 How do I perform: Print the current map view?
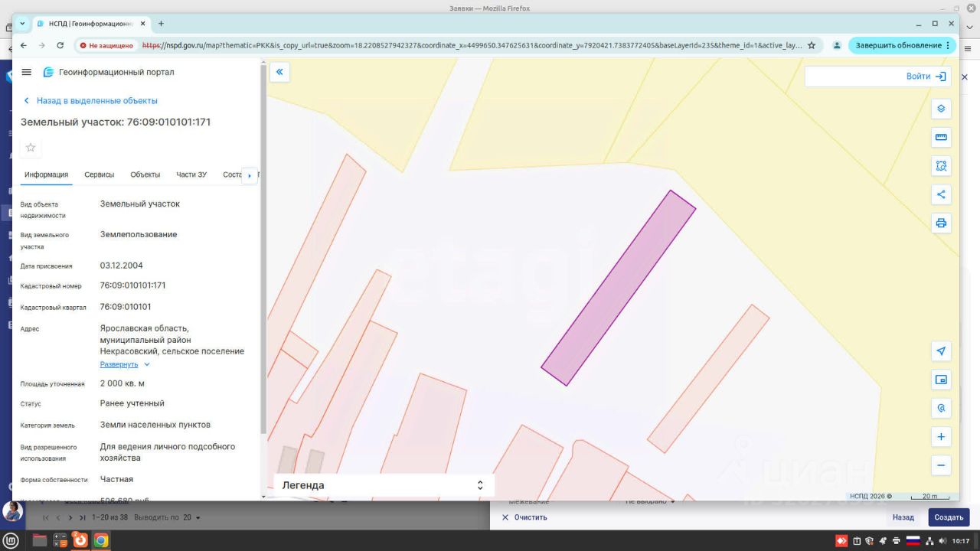(941, 223)
